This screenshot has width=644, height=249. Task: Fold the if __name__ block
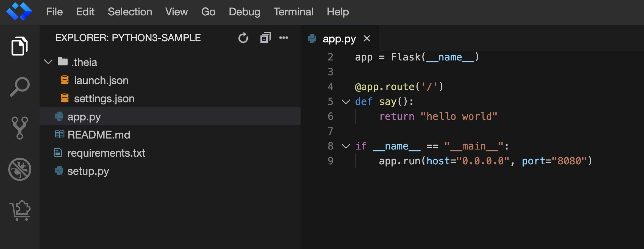click(x=346, y=146)
